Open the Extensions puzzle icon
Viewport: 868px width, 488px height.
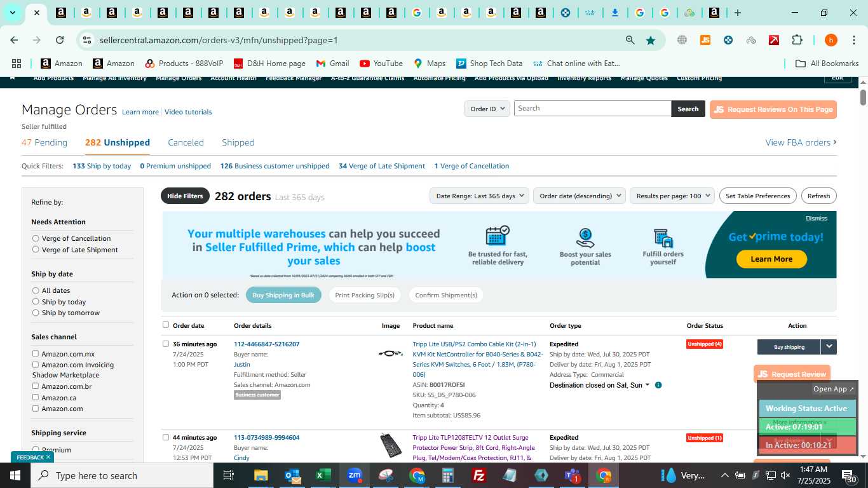pos(797,40)
